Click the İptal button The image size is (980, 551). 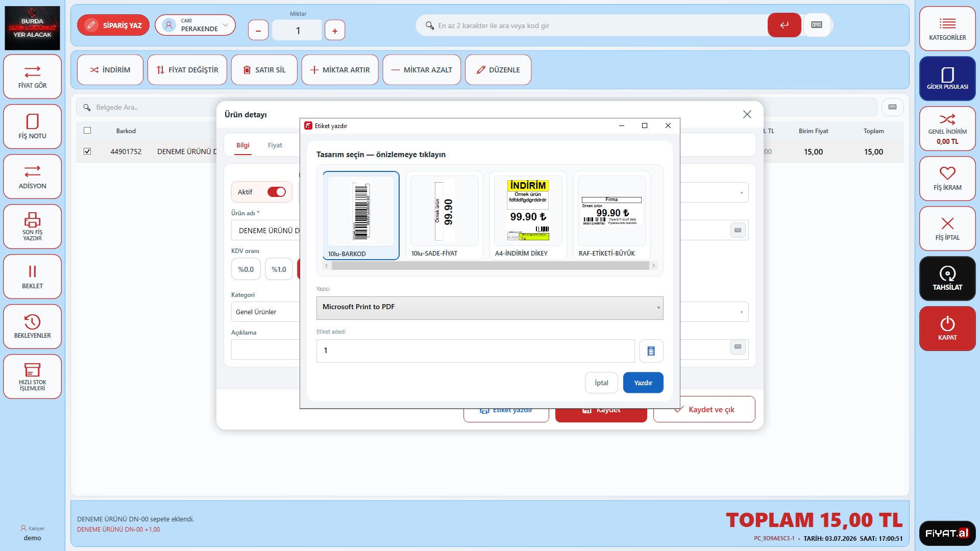(x=601, y=383)
